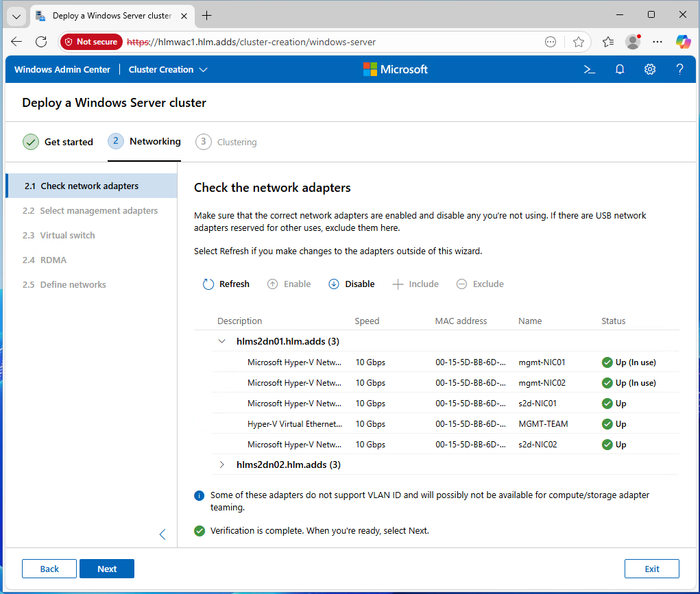
Task: Open the PowerShell console icon
Action: (x=589, y=69)
